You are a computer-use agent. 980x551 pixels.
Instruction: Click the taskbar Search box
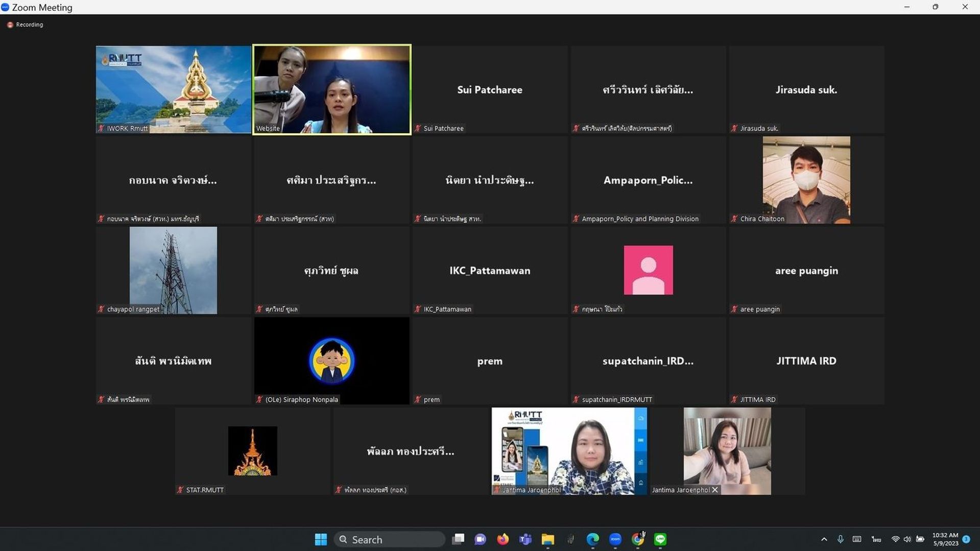click(389, 539)
